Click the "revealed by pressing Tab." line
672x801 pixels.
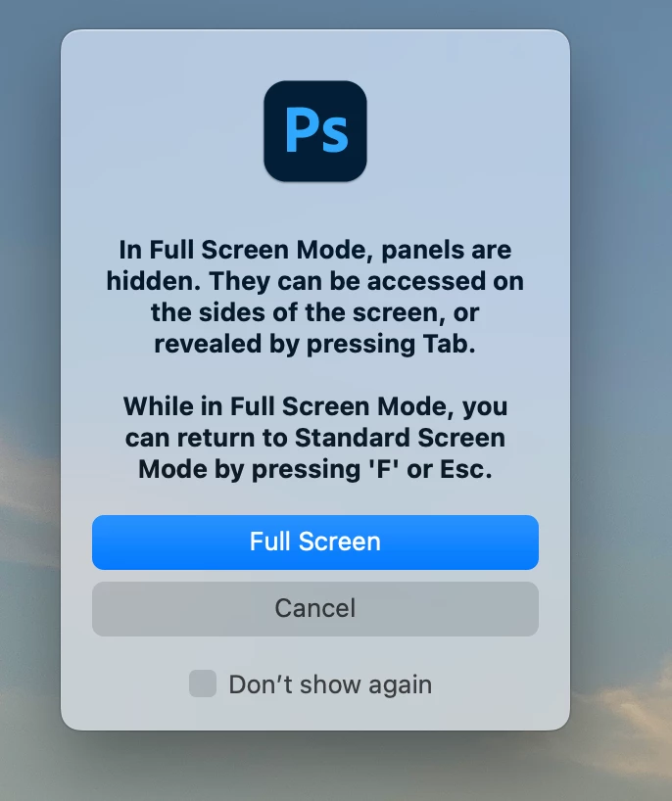point(315,345)
